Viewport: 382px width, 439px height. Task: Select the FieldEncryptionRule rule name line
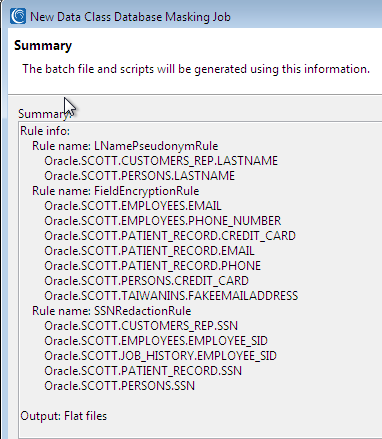116,191
